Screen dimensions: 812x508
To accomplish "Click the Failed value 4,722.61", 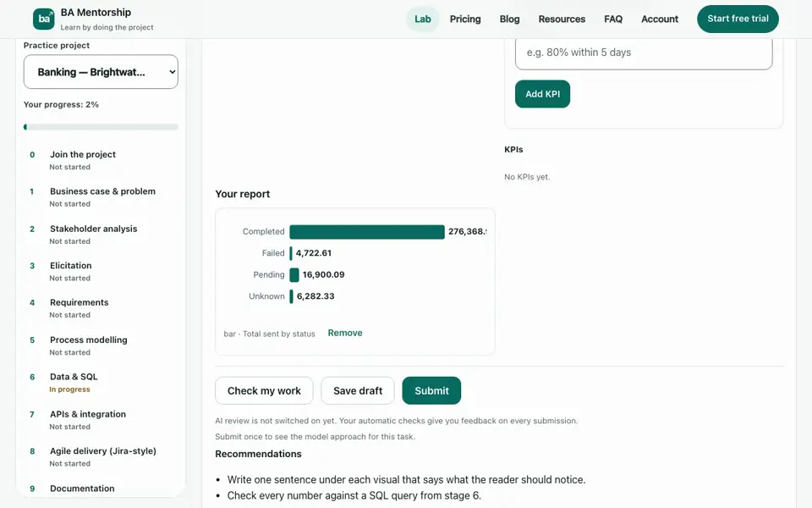I will click(x=313, y=253).
